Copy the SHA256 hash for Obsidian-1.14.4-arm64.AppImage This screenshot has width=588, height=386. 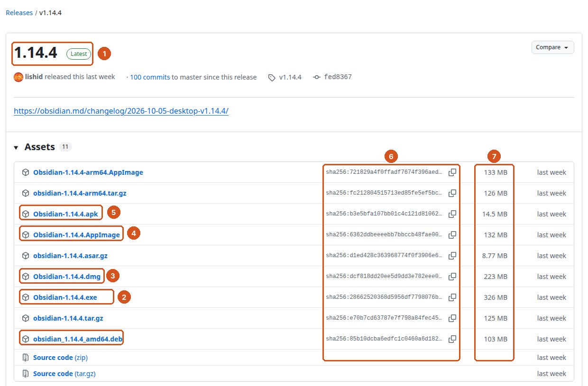(452, 172)
